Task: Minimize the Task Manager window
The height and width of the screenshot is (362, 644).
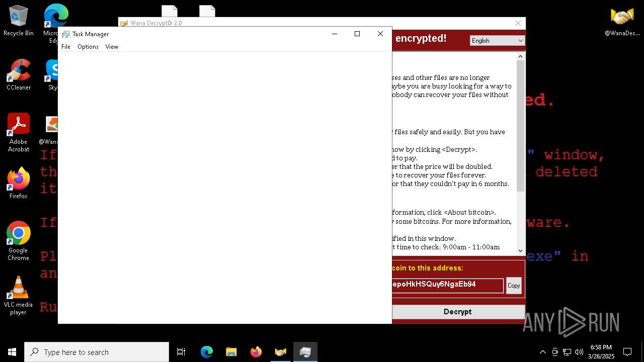Action: 334,34
